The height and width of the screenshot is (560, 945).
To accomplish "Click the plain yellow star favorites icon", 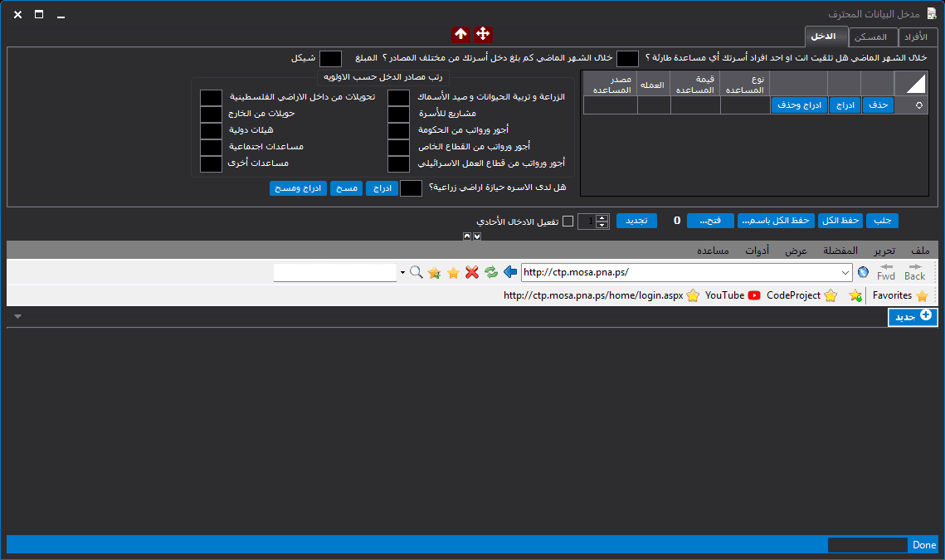I will pos(453,273).
